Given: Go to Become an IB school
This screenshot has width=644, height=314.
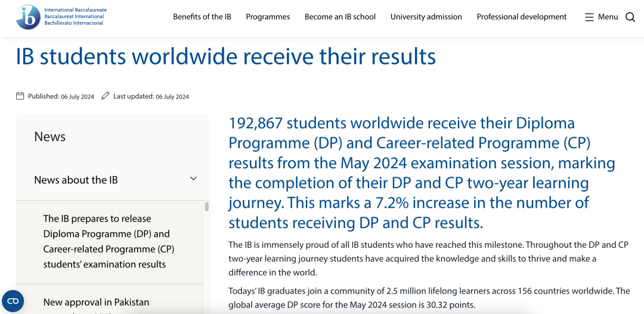Looking at the screenshot, I should point(340,17).
